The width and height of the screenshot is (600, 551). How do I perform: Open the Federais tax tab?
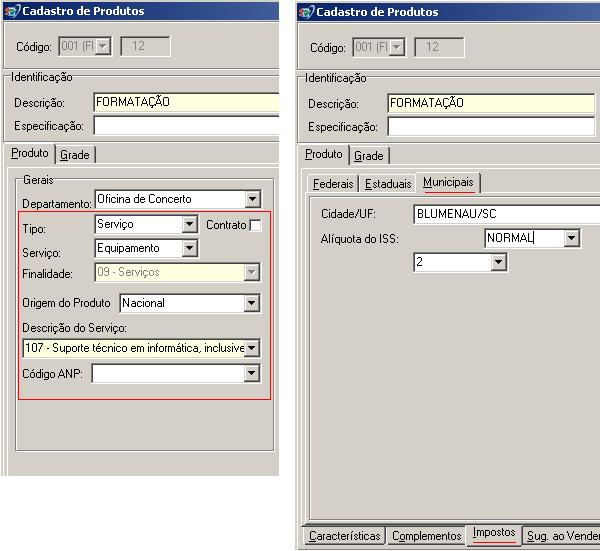[333, 184]
